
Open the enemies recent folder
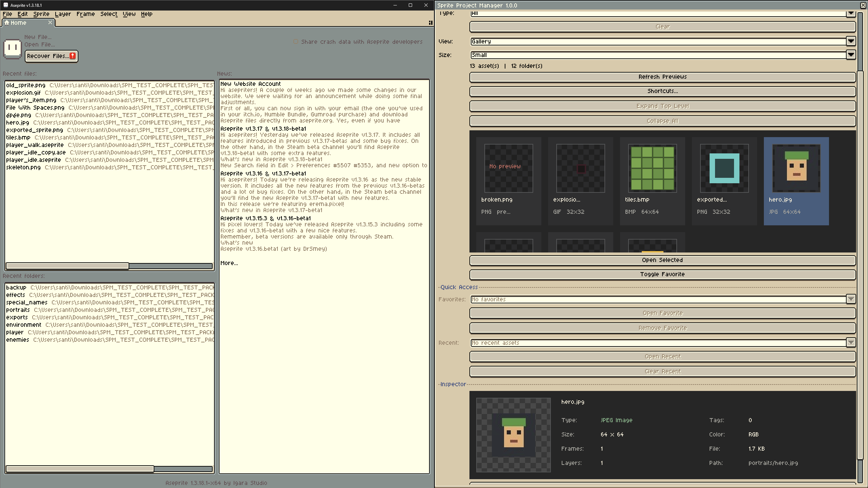coord(109,340)
